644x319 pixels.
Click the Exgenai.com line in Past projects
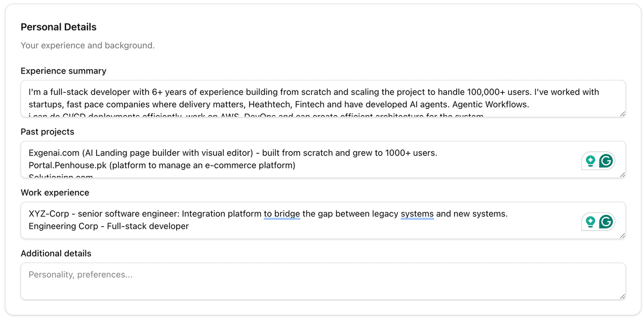[233, 153]
